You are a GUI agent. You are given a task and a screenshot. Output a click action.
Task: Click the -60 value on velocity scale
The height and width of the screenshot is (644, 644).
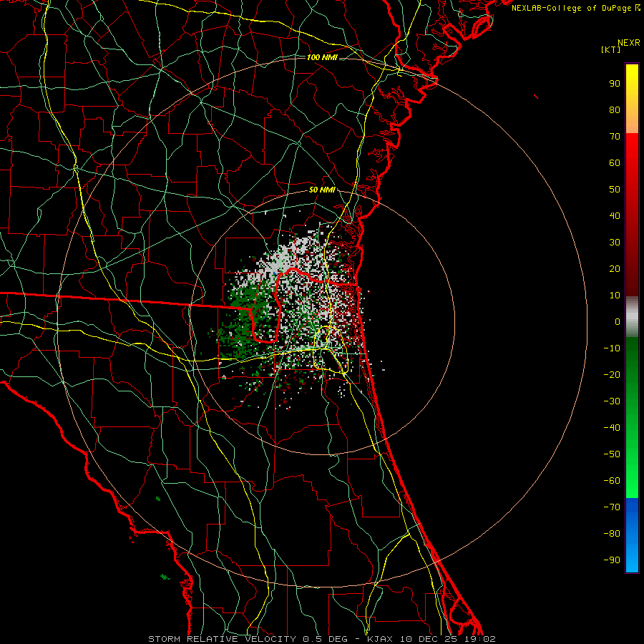(612, 481)
